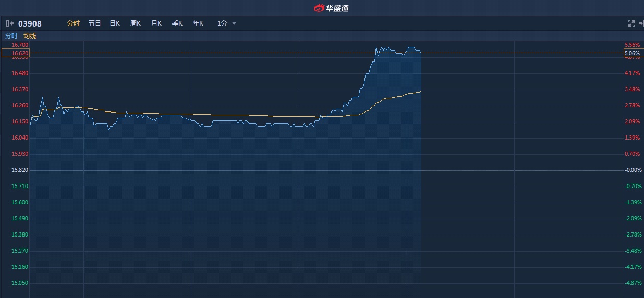Click the 15.490 price axis label
This screenshot has width=644, height=298.
pos(20,219)
